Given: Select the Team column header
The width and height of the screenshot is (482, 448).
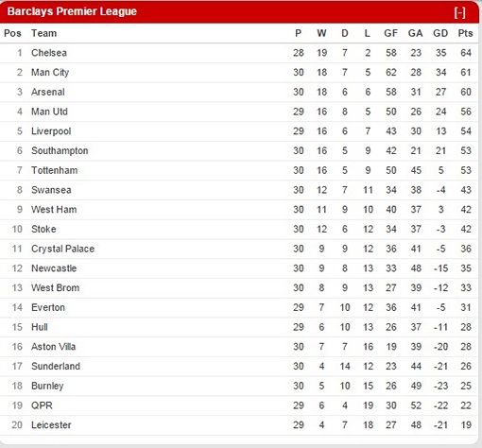Looking at the screenshot, I should tap(43, 33).
